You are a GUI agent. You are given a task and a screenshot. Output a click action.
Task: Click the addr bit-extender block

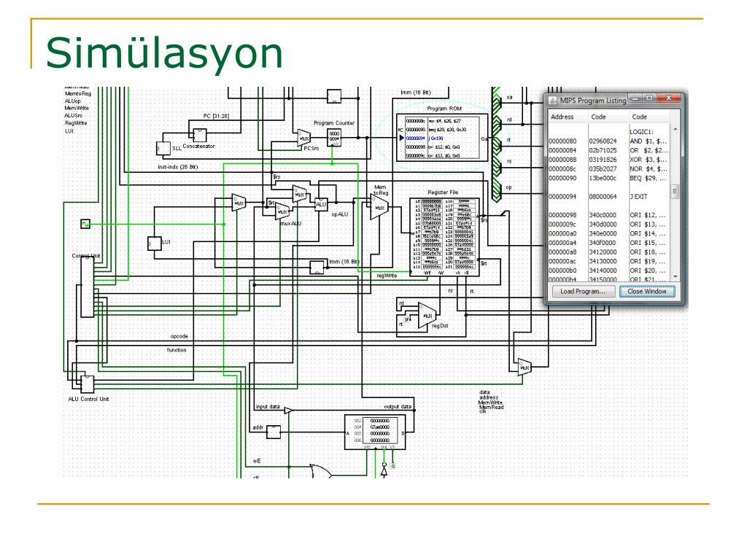274,432
